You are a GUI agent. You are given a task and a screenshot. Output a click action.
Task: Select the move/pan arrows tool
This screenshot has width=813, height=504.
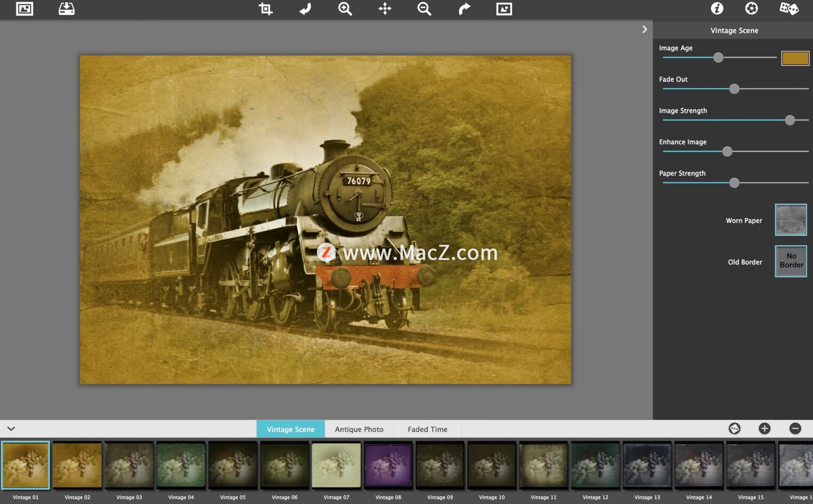[x=385, y=9]
